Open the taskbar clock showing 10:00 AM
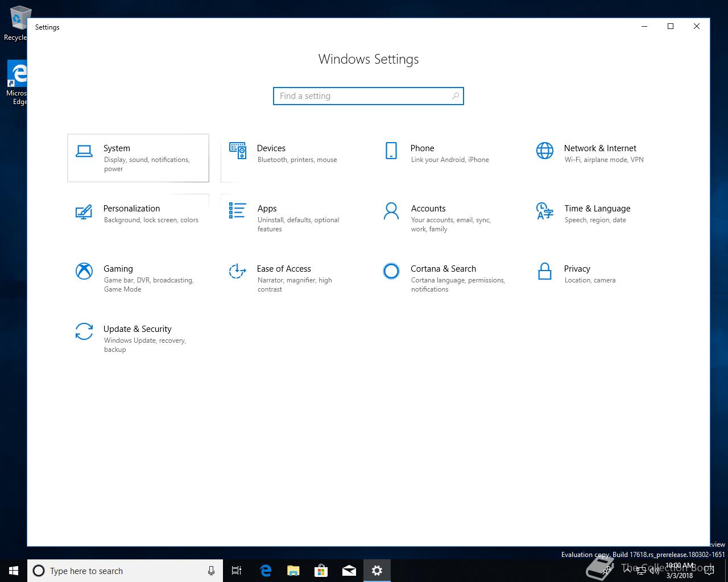This screenshot has width=728, height=582. 680,571
